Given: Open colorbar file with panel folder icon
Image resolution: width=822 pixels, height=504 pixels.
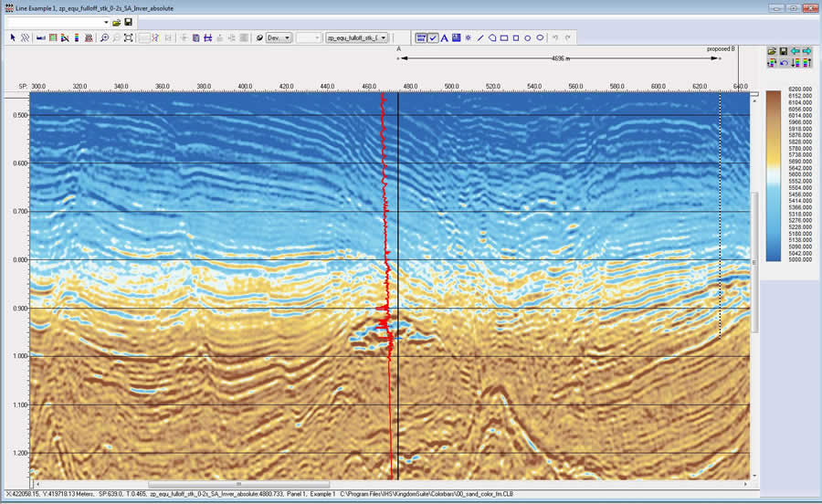Looking at the screenshot, I should coord(772,51).
